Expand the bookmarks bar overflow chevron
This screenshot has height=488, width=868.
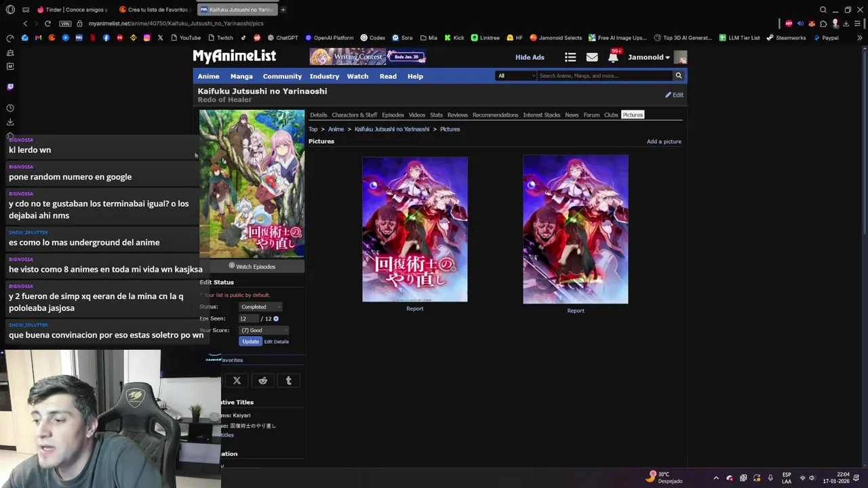(x=859, y=38)
